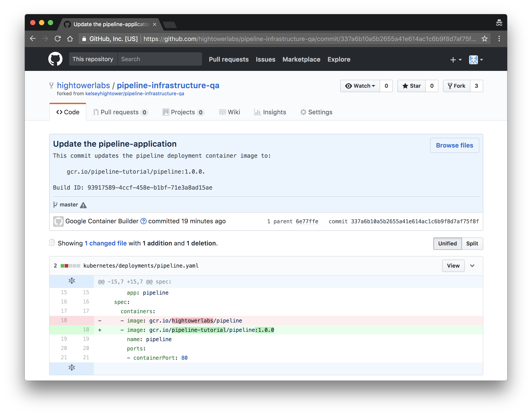Viewport: 532px width, 416px height.
Task: Click the browser address bar URL
Action: 309,39
